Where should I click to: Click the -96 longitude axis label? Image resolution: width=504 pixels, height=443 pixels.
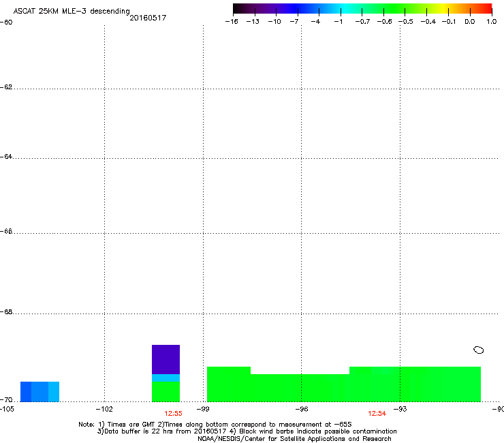click(x=302, y=409)
